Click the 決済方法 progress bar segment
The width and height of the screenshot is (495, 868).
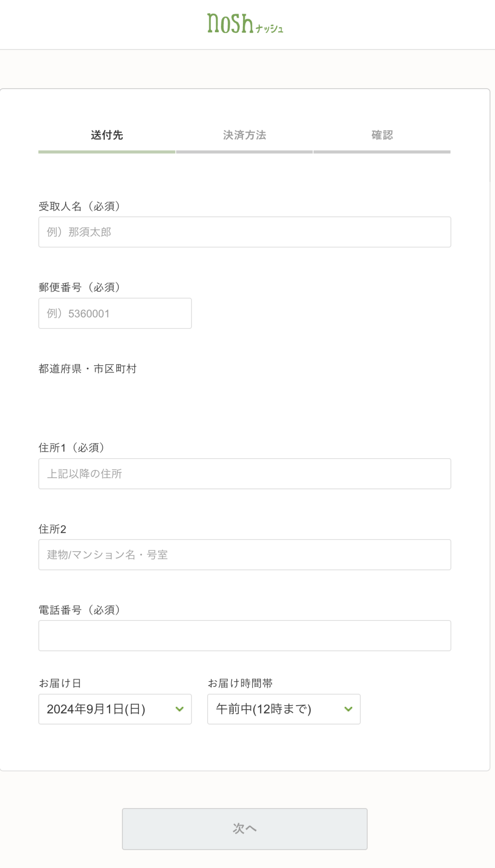coord(244,153)
